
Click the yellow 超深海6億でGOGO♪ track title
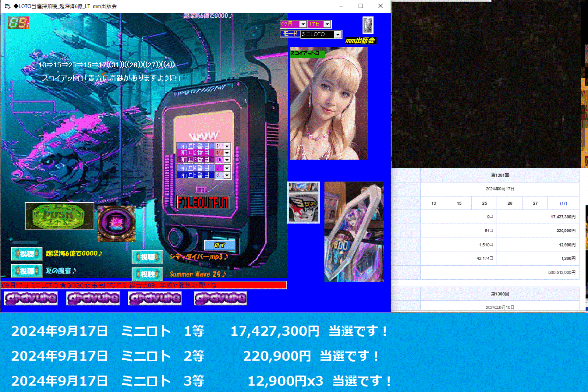coord(74,254)
